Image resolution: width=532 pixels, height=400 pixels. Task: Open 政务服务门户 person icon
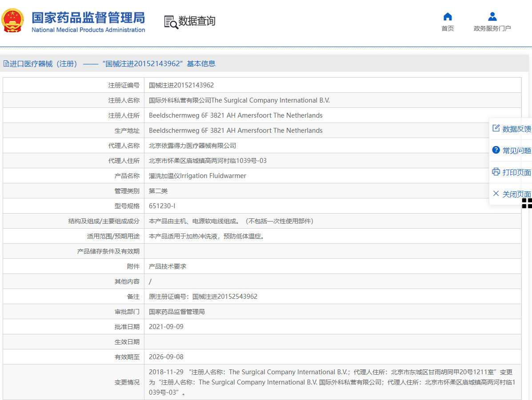[492, 16]
